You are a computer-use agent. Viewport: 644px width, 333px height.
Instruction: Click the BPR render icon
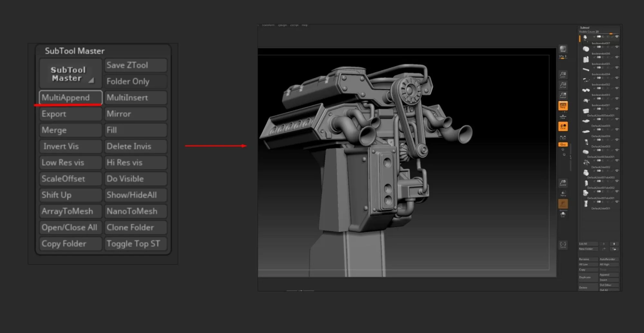563,49
